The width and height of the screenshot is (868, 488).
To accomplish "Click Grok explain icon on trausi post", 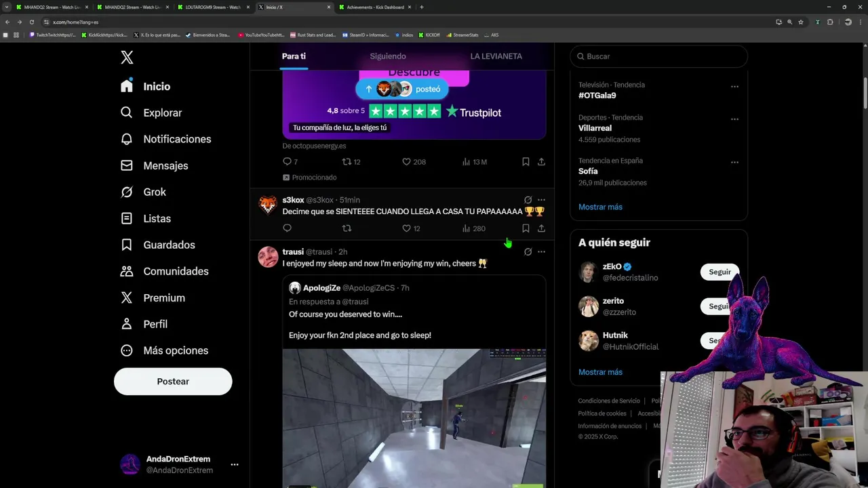I will (x=528, y=251).
